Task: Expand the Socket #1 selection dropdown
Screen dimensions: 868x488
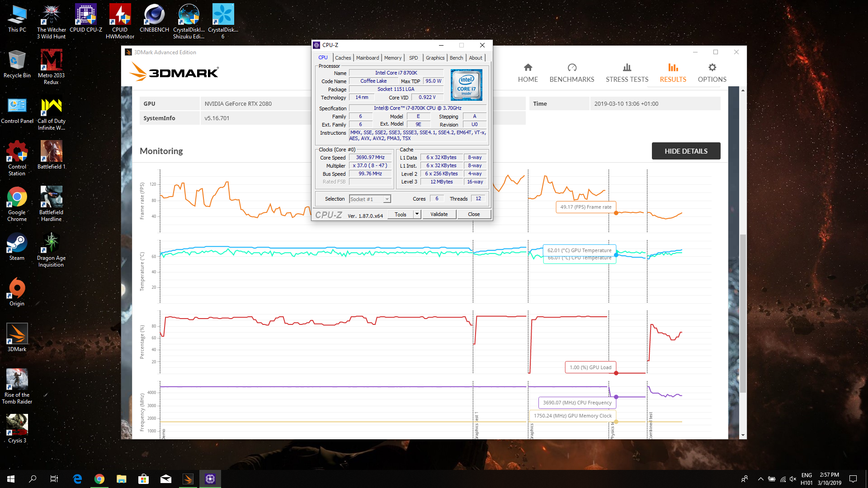Action: click(x=387, y=199)
